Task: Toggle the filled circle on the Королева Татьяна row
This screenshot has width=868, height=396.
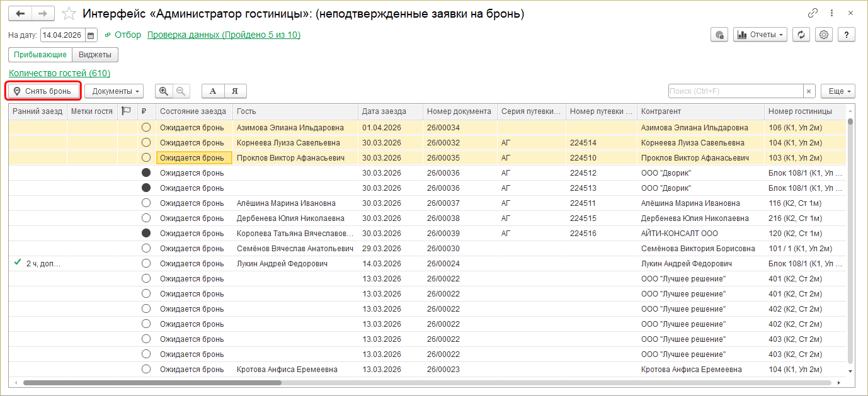Action: click(x=146, y=233)
